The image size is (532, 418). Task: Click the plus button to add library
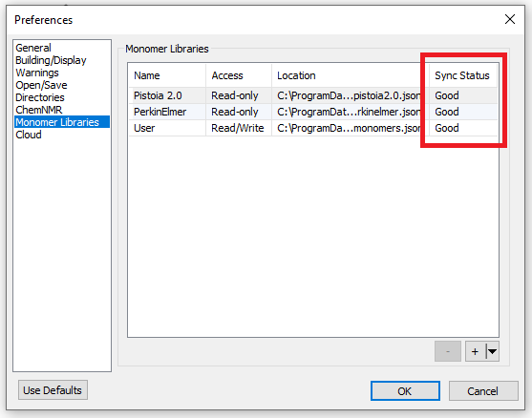click(476, 351)
